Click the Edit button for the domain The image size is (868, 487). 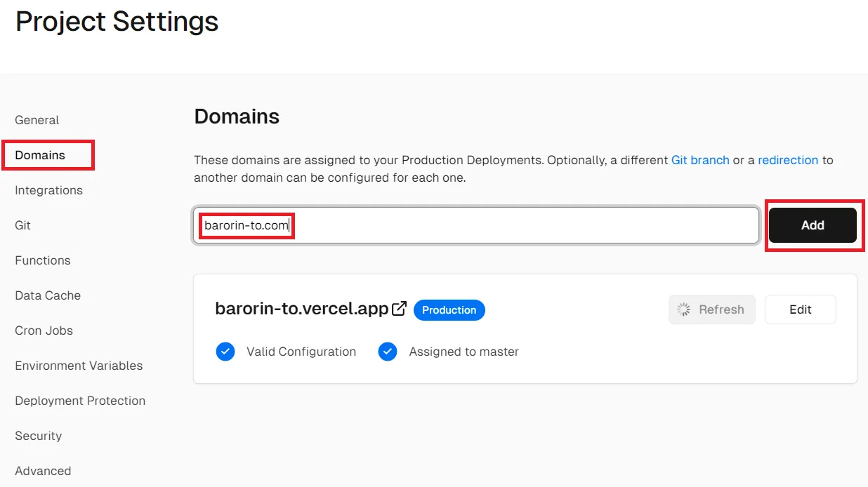pyautogui.click(x=800, y=309)
